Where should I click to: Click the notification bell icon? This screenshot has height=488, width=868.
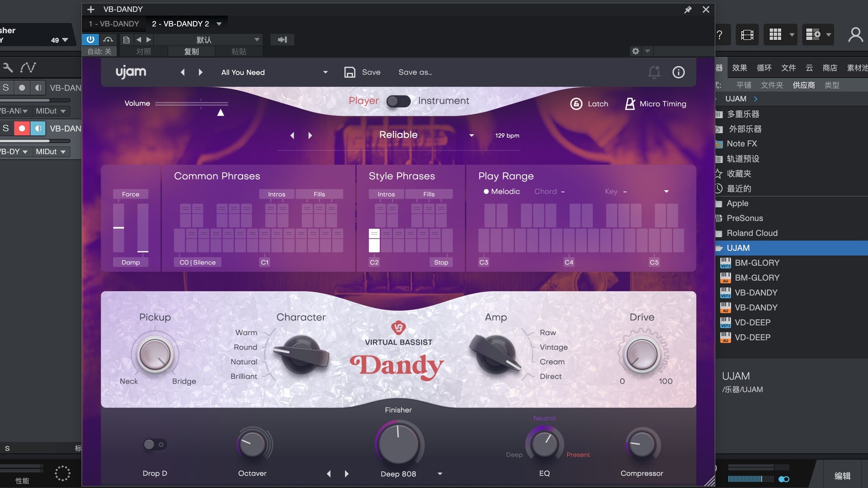654,72
